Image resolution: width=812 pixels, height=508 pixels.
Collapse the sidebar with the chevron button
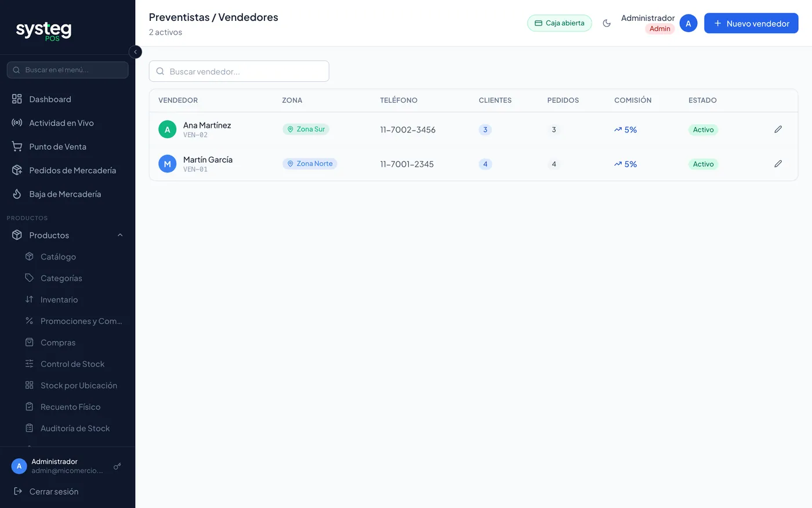point(135,52)
